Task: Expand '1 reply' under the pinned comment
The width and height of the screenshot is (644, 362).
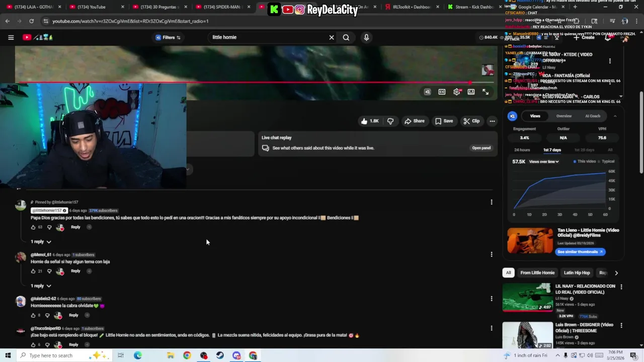Action: tap(41, 242)
